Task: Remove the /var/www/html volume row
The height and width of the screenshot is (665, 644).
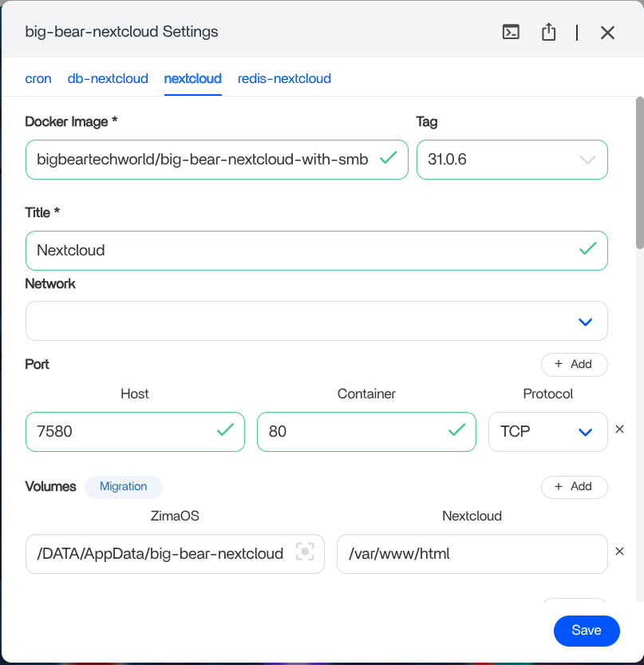Action: pos(619,552)
